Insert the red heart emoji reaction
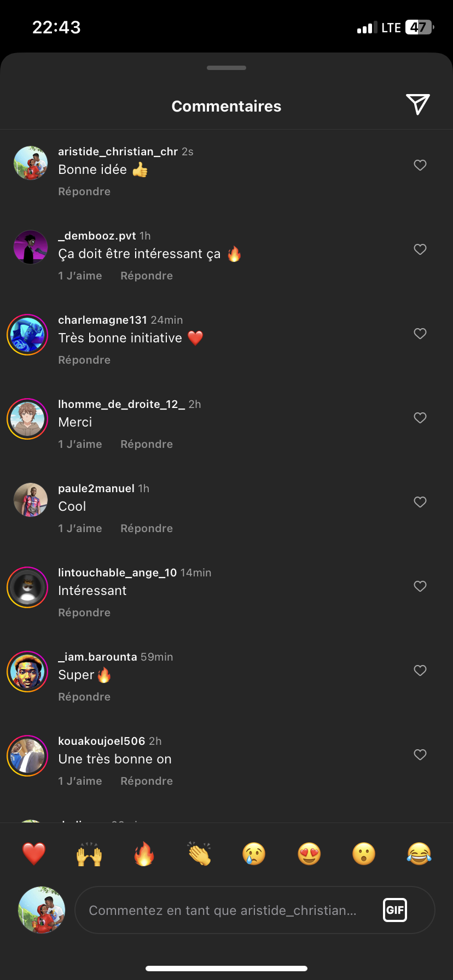Screen dimensions: 453x980 pyautogui.click(x=34, y=854)
